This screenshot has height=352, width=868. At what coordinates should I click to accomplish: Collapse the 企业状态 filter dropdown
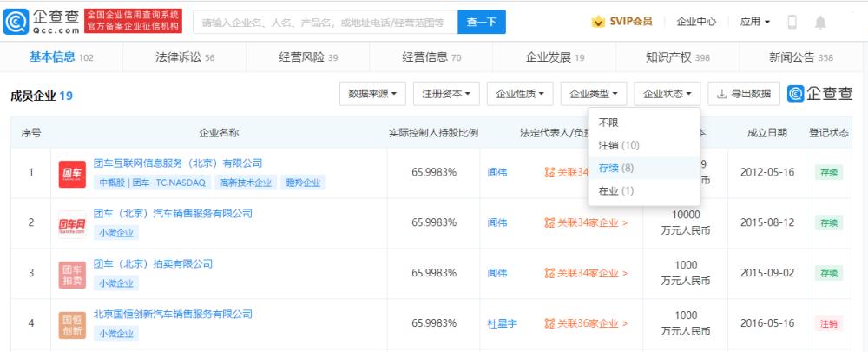667,94
